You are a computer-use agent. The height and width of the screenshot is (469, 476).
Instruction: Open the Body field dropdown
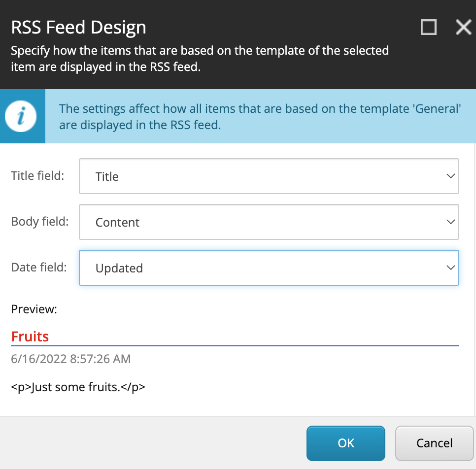point(269,222)
